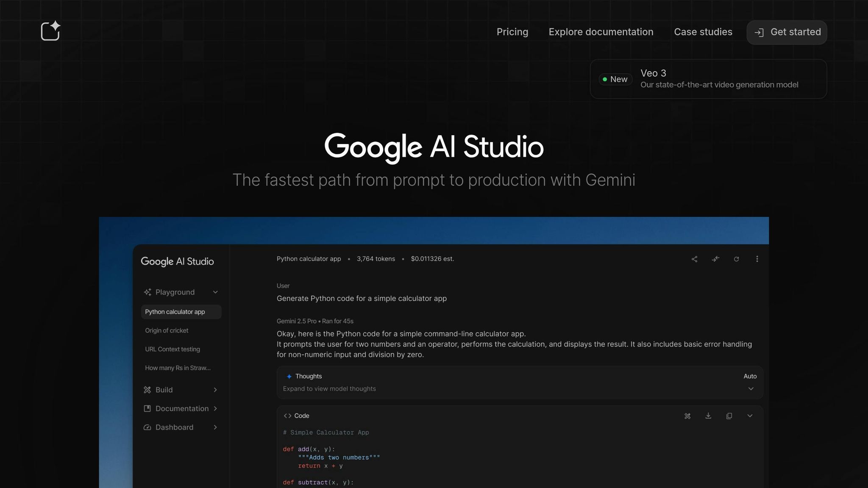This screenshot has height=488, width=868.
Task: Click the New Veo 3 announcement banner
Action: (708, 79)
